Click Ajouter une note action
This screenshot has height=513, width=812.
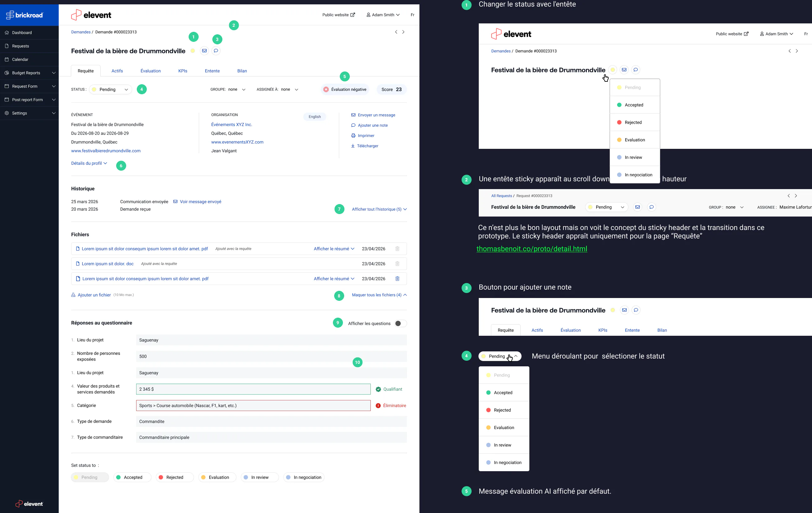tap(369, 125)
